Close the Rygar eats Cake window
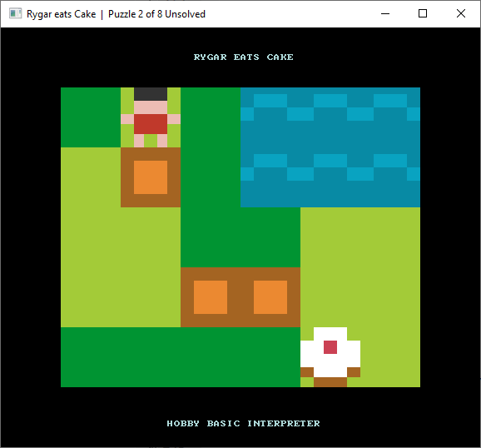This screenshot has height=448, width=481. click(x=461, y=14)
